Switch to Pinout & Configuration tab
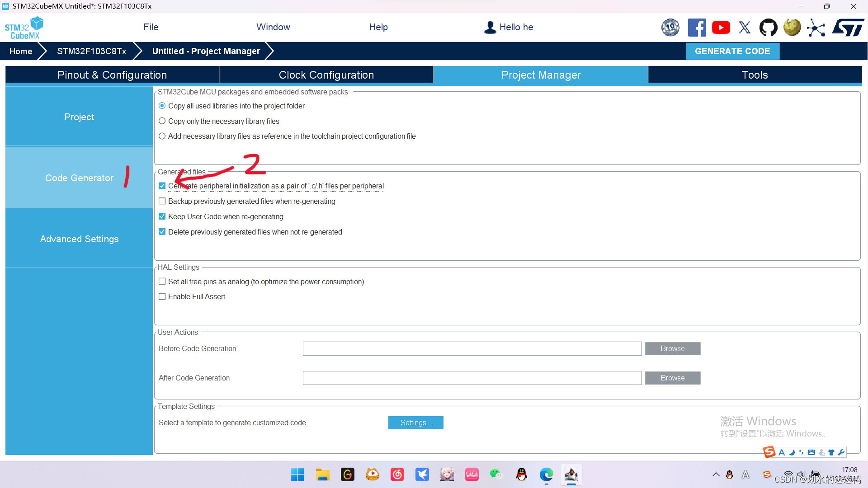This screenshot has height=488, width=868. pyautogui.click(x=112, y=75)
